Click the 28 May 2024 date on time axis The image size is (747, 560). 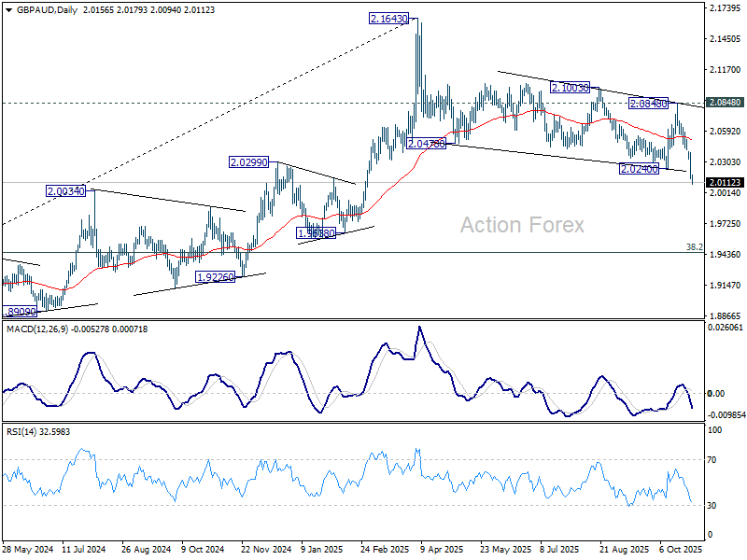pyautogui.click(x=28, y=550)
